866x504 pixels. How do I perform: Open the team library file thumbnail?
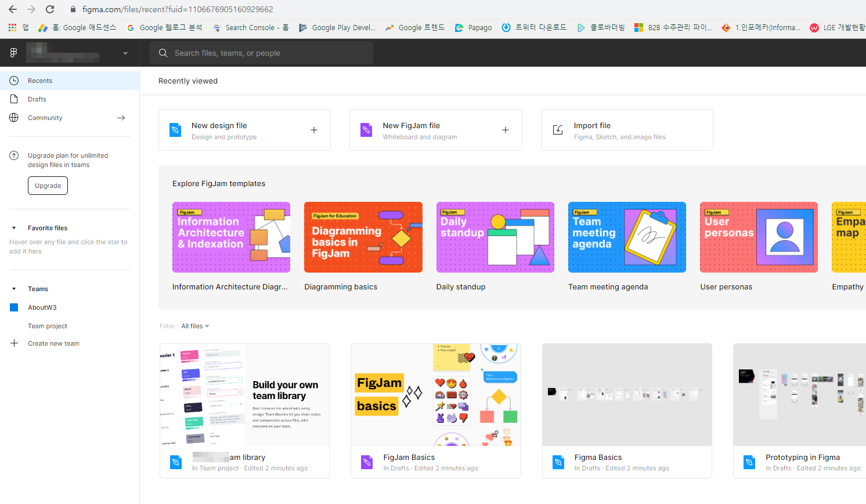click(244, 394)
